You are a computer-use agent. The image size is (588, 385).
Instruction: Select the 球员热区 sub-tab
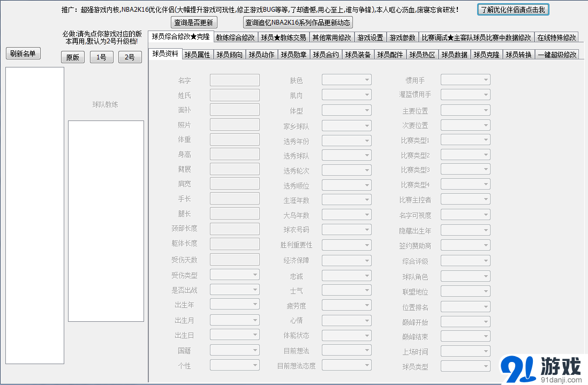click(422, 55)
